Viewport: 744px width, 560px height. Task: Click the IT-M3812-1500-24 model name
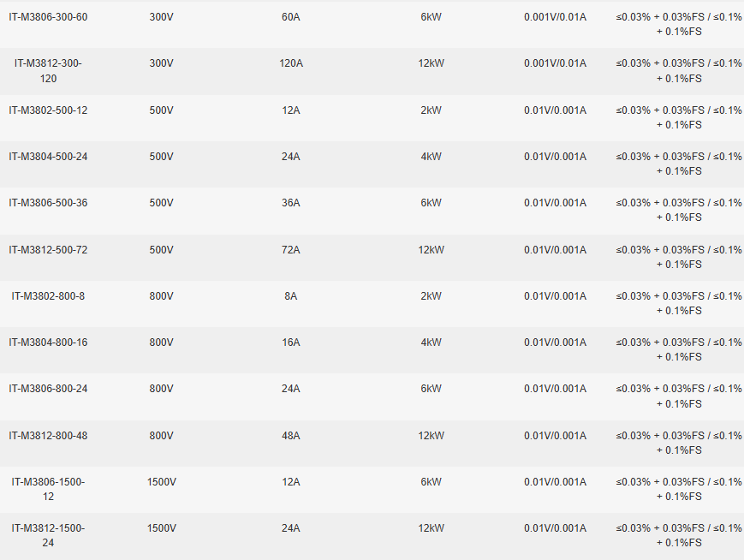click(48, 535)
